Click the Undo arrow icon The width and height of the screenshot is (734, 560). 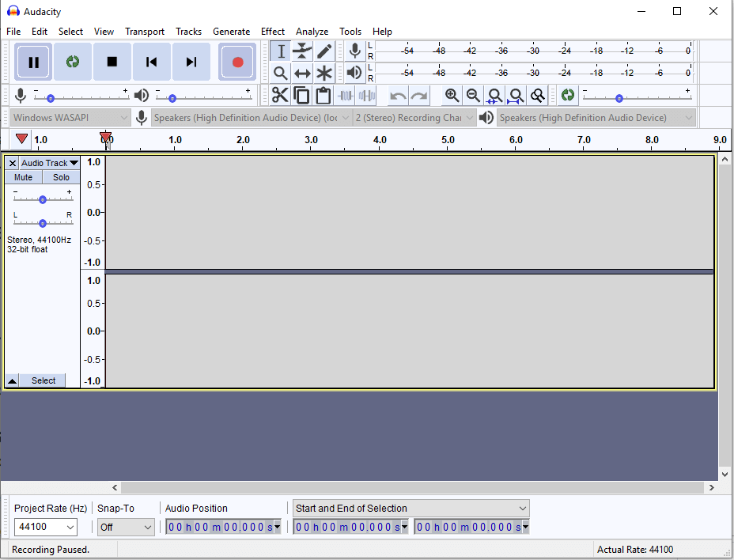tap(398, 96)
